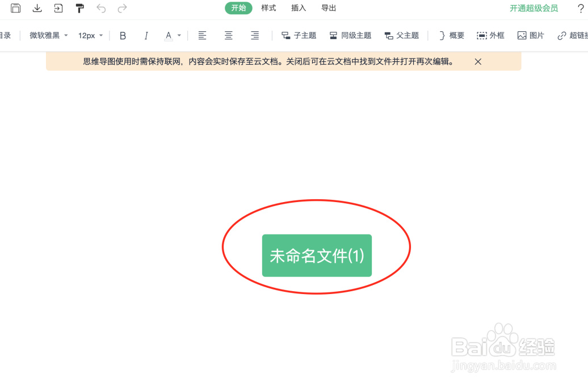Open the help question mark

pyautogui.click(x=581, y=9)
